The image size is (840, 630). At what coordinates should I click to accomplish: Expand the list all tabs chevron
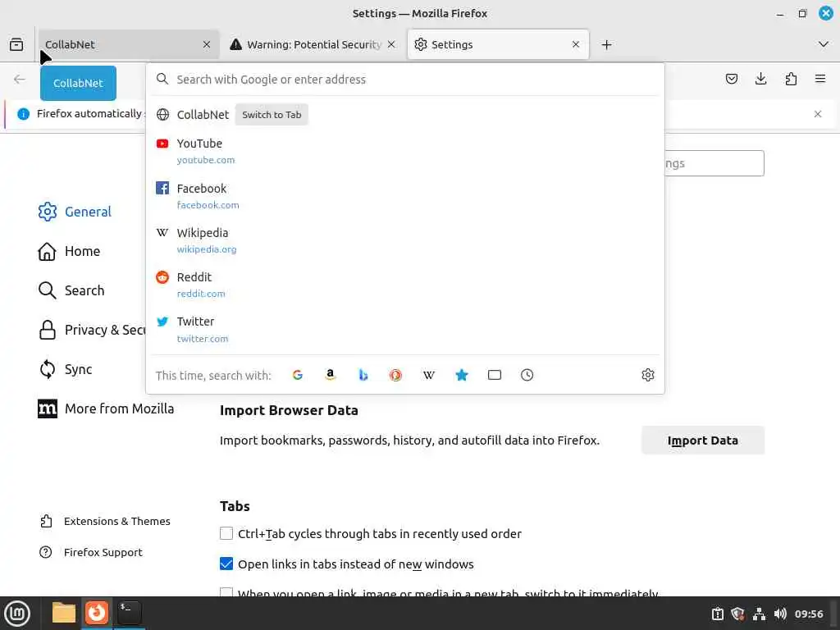click(x=824, y=44)
